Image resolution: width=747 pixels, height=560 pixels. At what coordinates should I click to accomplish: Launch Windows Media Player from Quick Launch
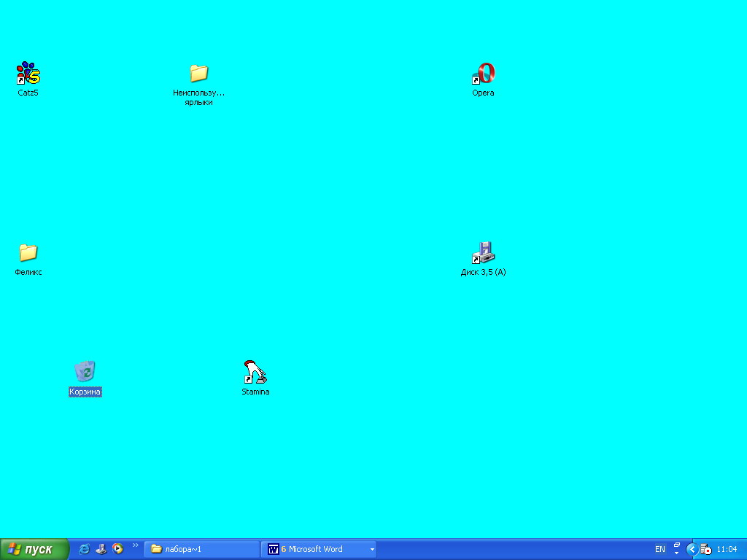[117, 549]
